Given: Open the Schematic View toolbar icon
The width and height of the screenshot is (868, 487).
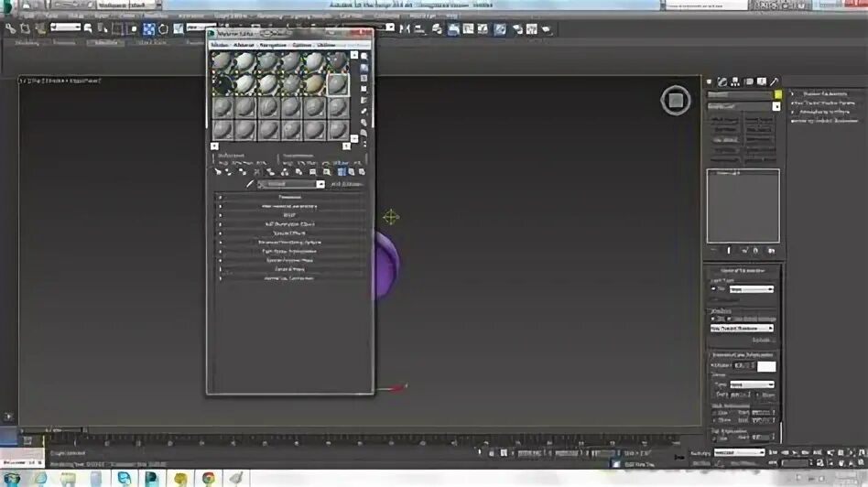Looking at the screenshot, I should click(483, 28).
